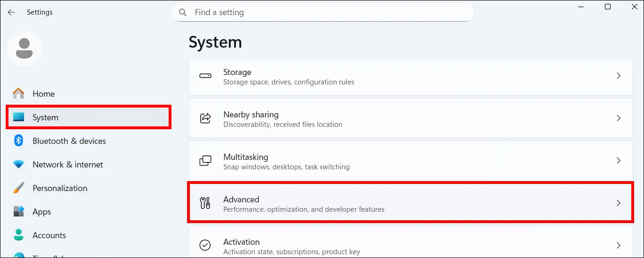The width and height of the screenshot is (644, 258).
Task: Open Activation using its right chevron
Action: (619, 245)
